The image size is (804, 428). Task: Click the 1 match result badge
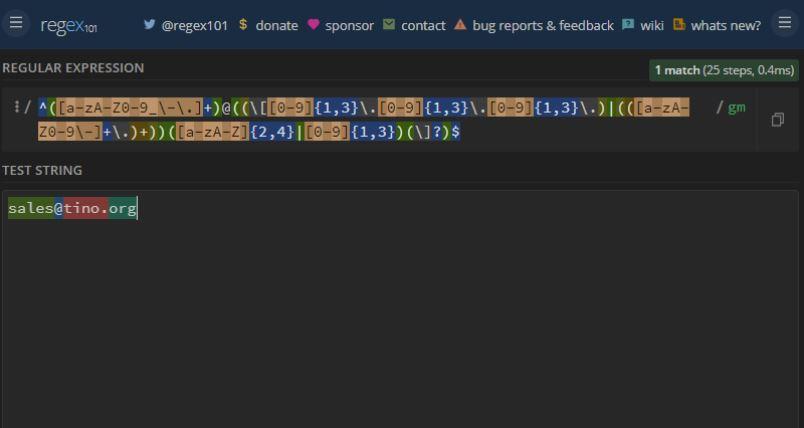pos(724,70)
